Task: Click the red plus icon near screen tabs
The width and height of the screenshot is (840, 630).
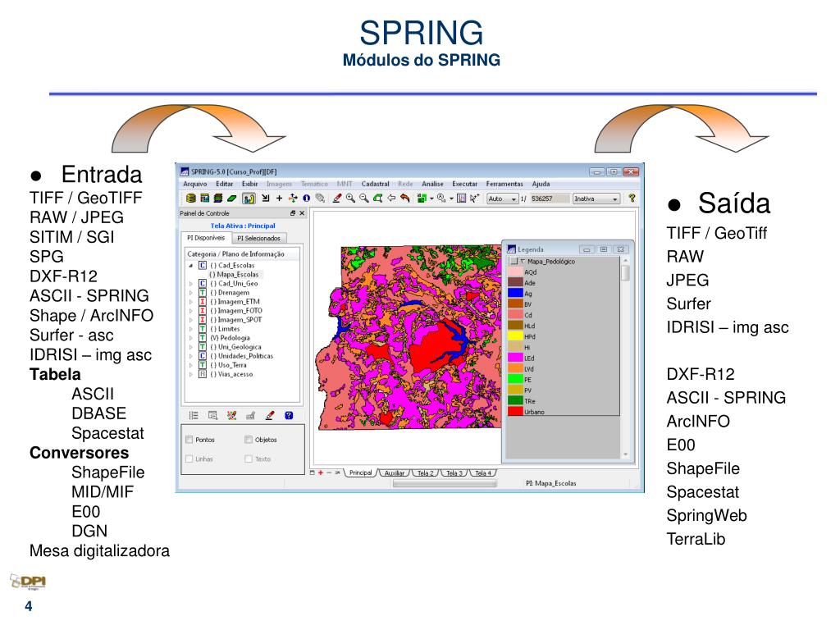Action: coord(321,473)
